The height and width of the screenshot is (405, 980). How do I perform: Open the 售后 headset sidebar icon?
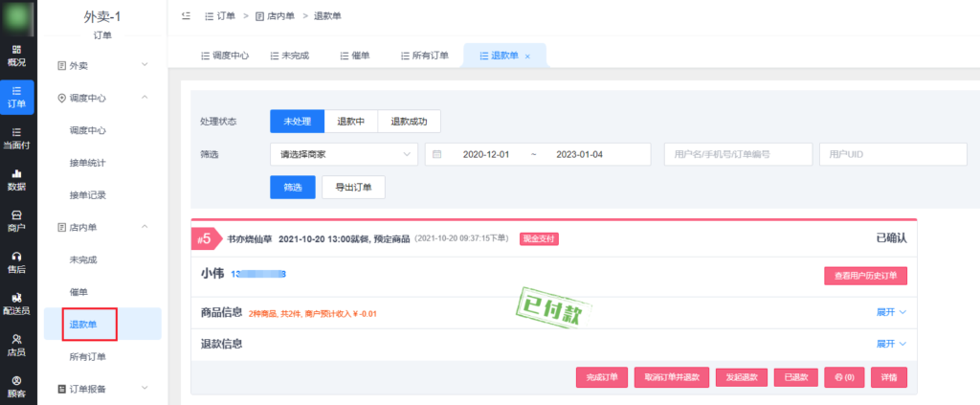click(x=16, y=261)
